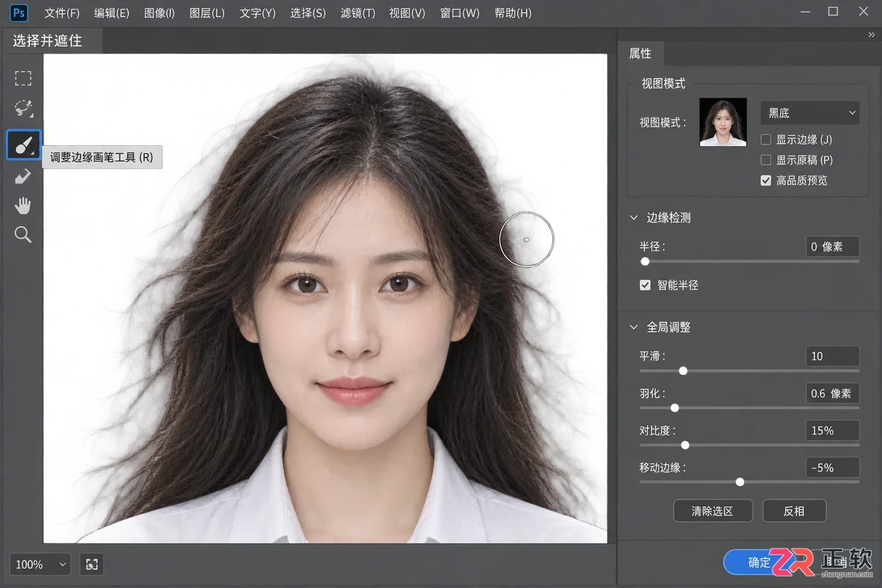Open the 滤镜(T) menu
This screenshot has width=882, height=588.
[x=358, y=13]
